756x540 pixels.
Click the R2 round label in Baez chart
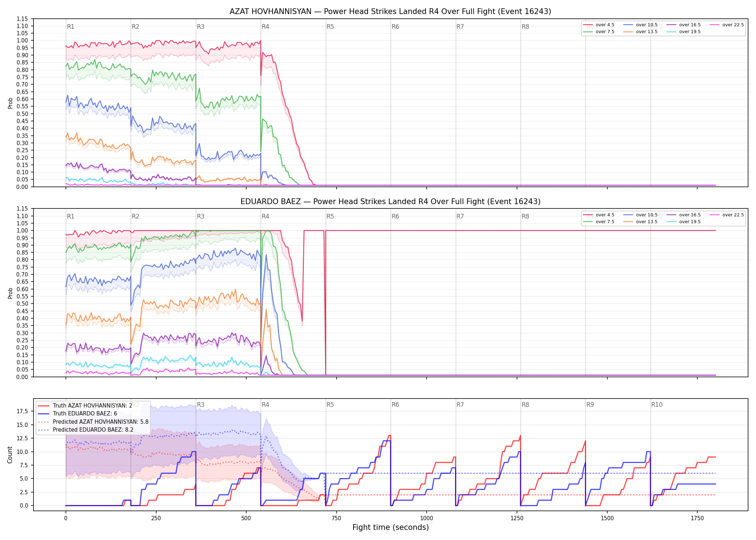pyautogui.click(x=135, y=216)
